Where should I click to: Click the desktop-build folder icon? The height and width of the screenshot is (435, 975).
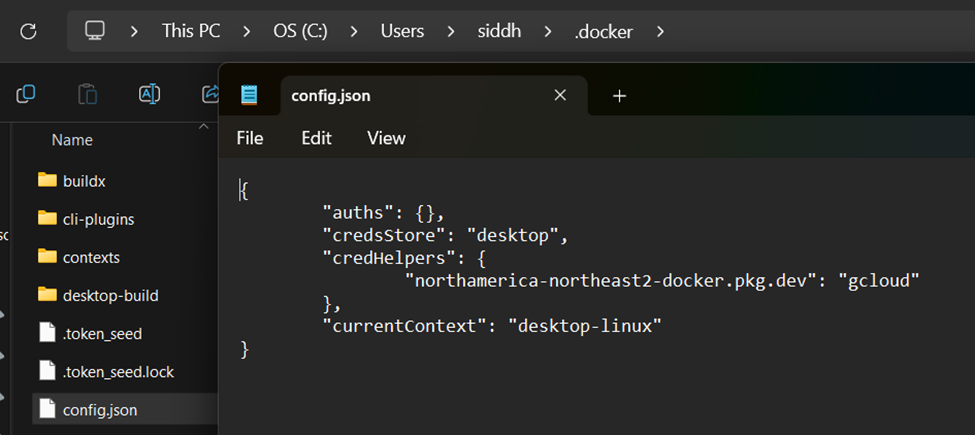(x=47, y=294)
